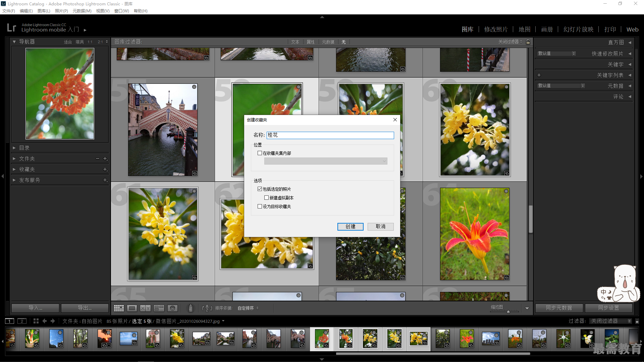Select the 无 filter option
The height and width of the screenshot is (362, 644).
tap(343, 42)
